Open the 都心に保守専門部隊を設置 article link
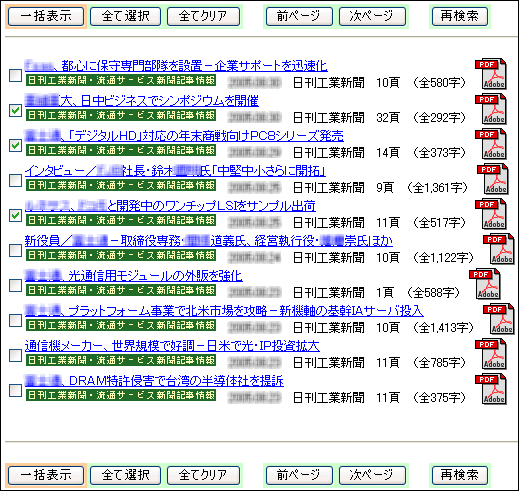 tap(176, 65)
